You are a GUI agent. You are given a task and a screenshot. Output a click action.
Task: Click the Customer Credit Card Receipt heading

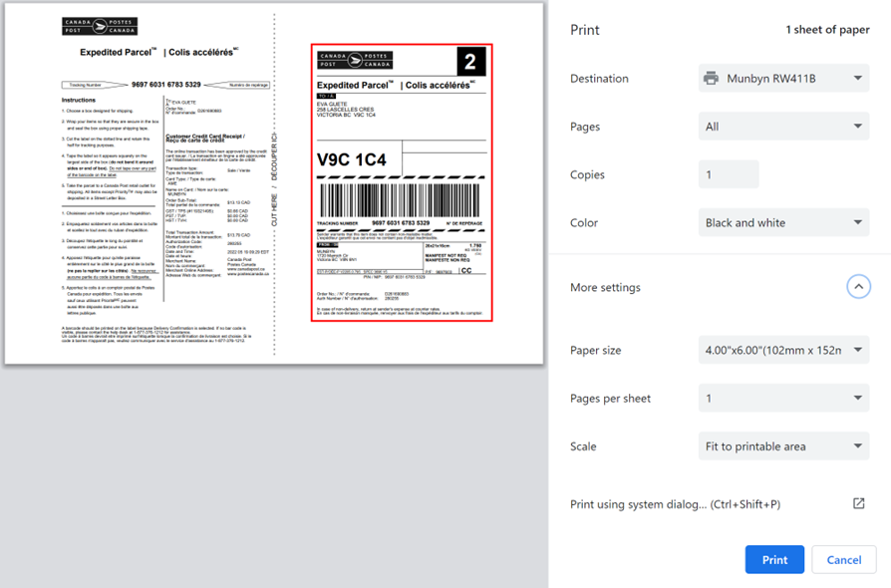pos(205,139)
